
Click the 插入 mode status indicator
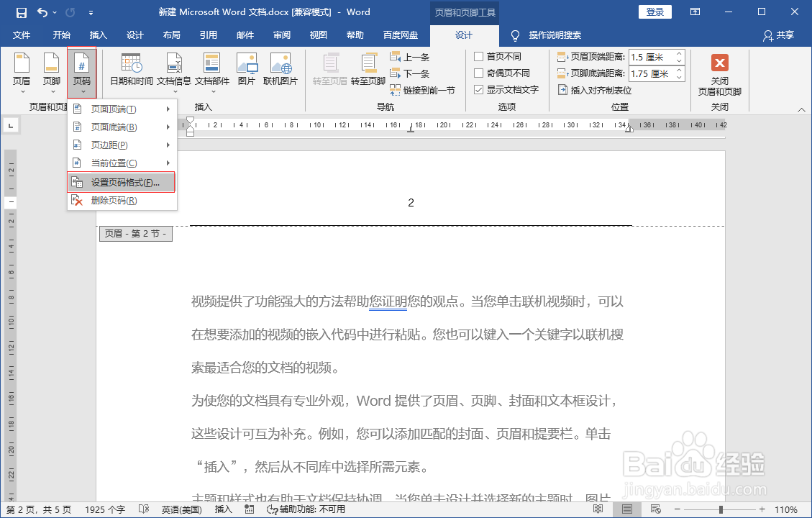[x=223, y=509]
